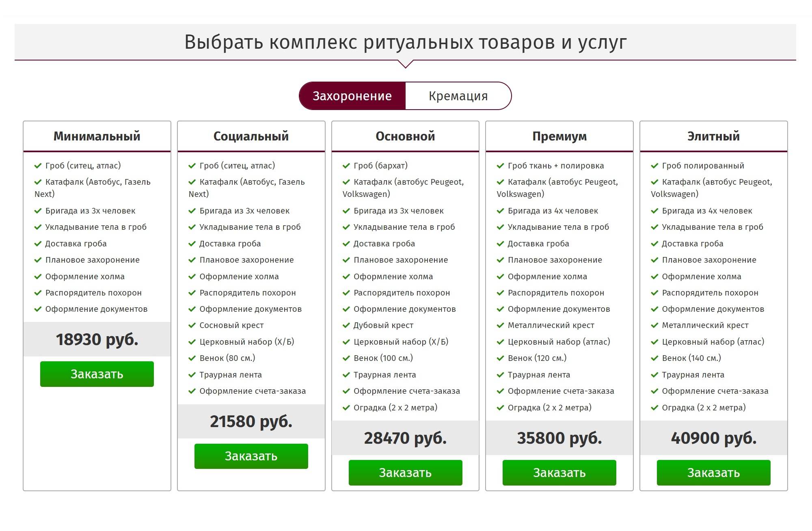
Task: Click the 35800 руб. price in Премиум
Action: (x=559, y=438)
